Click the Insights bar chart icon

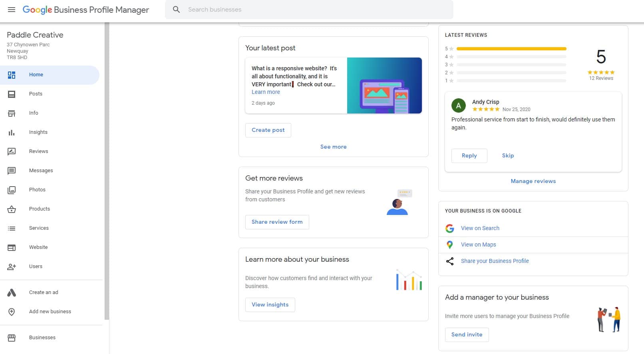(x=12, y=132)
